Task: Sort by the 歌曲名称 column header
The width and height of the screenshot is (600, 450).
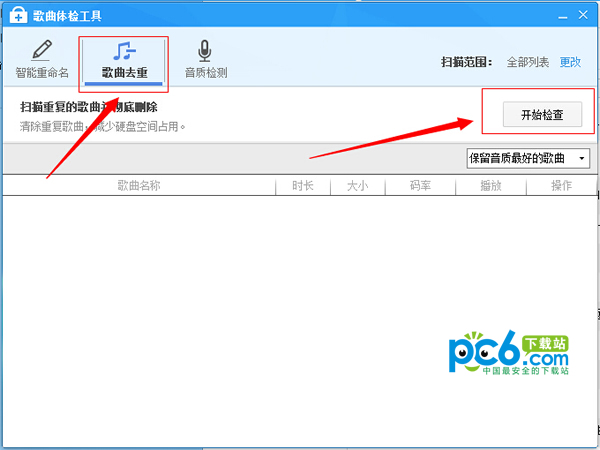Action: (139, 186)
